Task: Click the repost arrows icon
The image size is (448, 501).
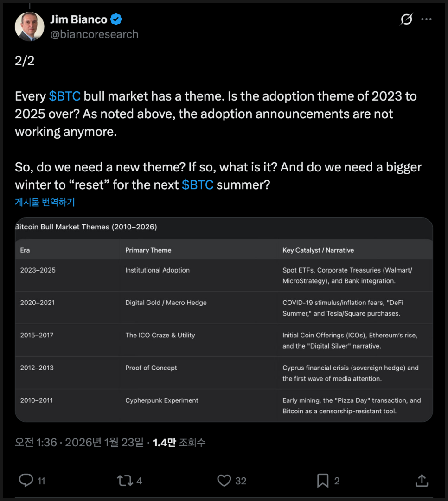Action: tap(125, 480)
